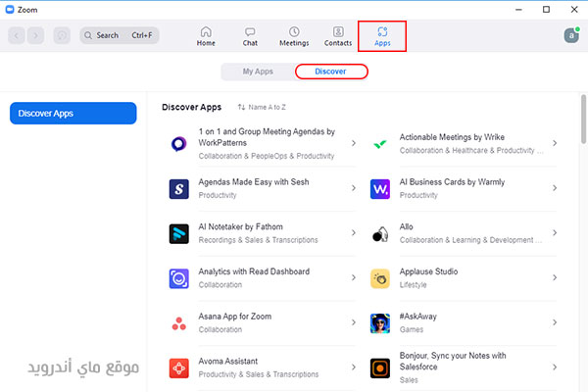Expand the WorkPatterns entry chevron
Screen dimensions: 588x392
point(353,143)
